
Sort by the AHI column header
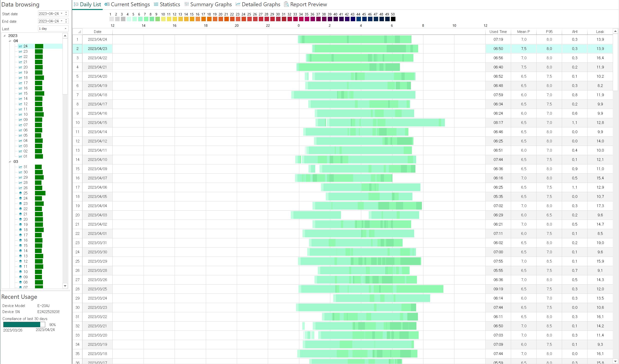pos(575,32)
